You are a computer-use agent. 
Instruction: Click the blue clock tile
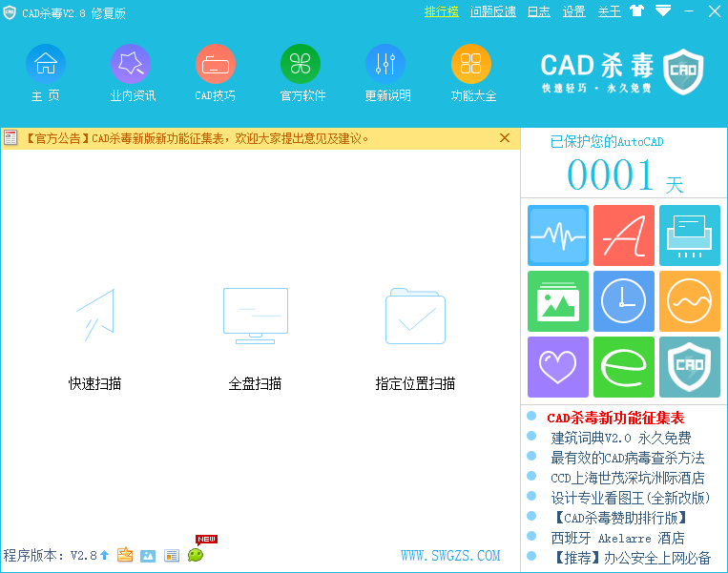point(624,301)
